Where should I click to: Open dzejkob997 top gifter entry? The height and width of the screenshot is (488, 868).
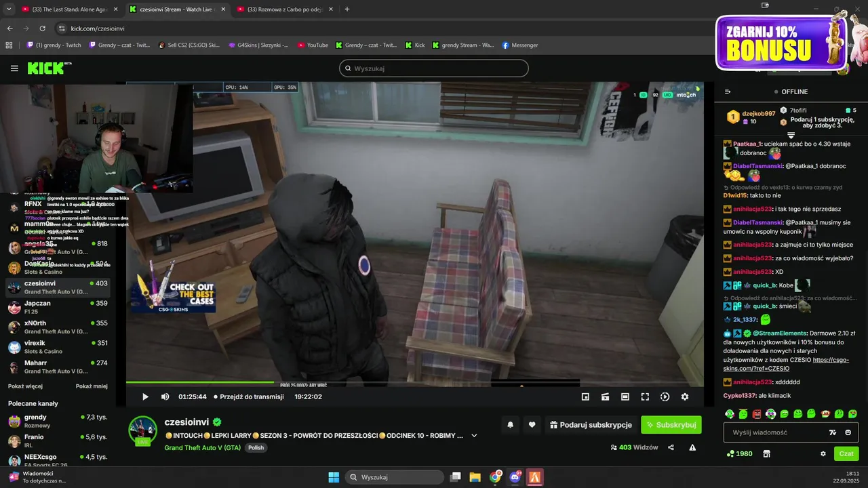coord(751,117)
